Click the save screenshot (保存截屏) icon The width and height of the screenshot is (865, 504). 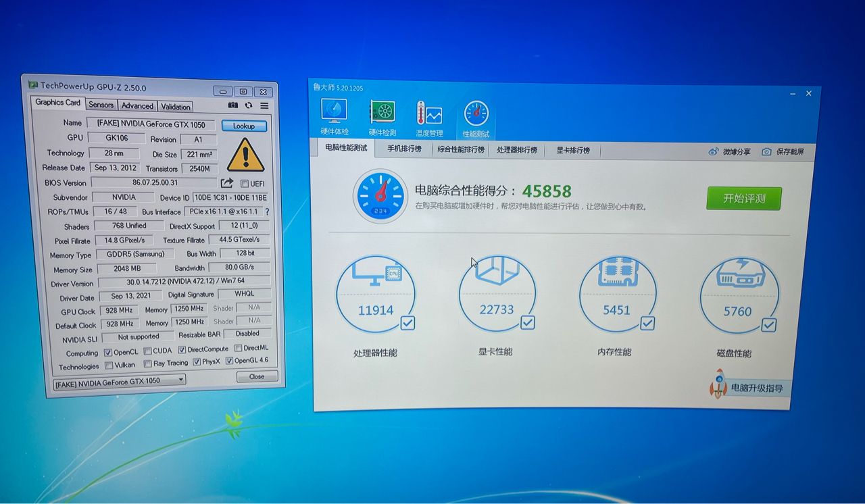(766, 152)
